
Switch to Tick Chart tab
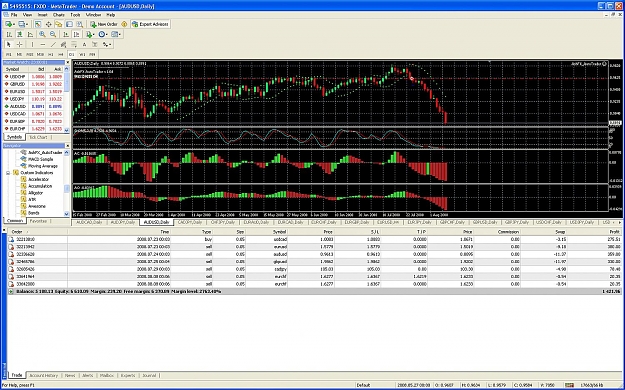38,137
